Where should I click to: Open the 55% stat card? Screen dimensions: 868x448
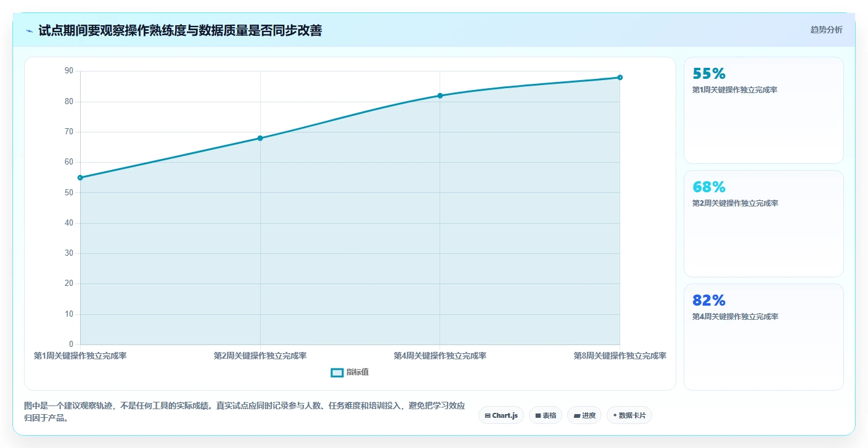(x=763, y=110)
